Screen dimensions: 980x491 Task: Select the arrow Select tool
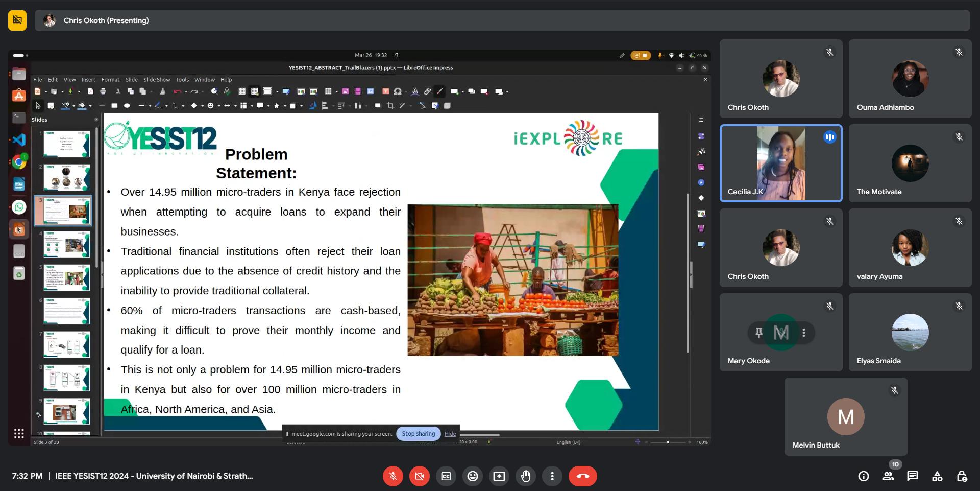coord(38,106)
